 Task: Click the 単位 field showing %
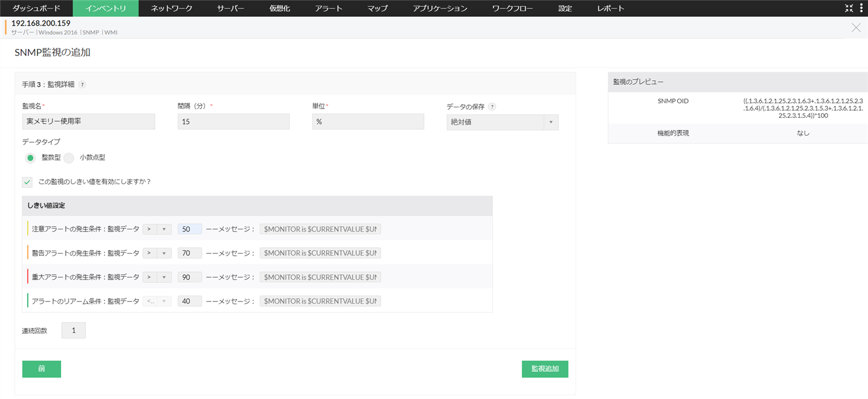click(368, 121)
